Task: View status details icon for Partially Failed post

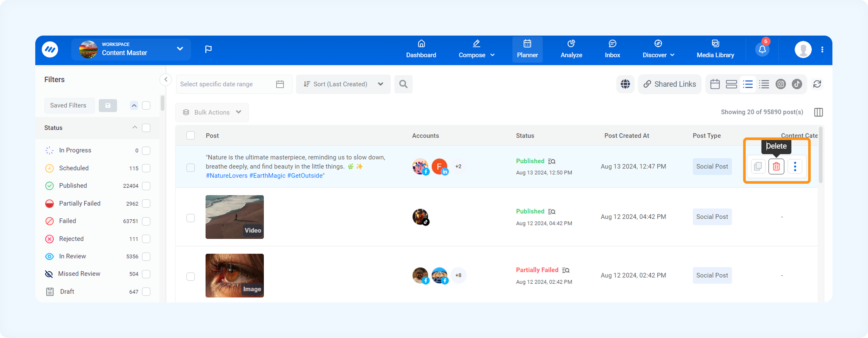Action: 566,270
